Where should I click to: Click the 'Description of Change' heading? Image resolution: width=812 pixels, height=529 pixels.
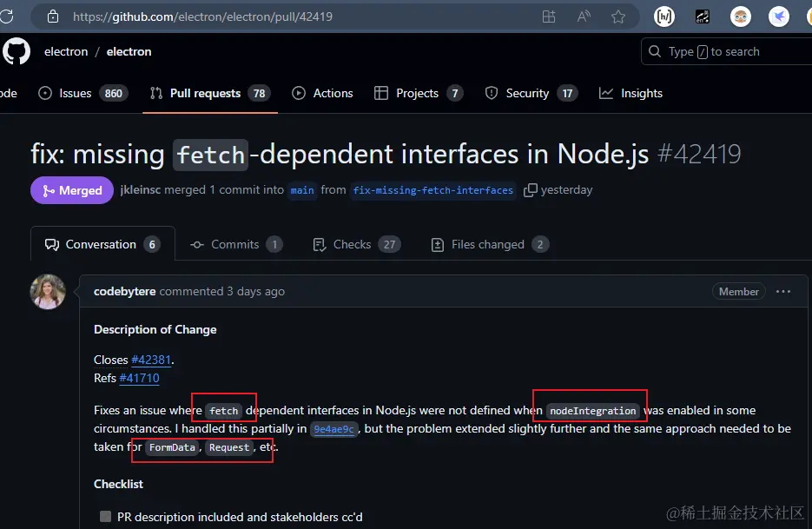[155, 329]
